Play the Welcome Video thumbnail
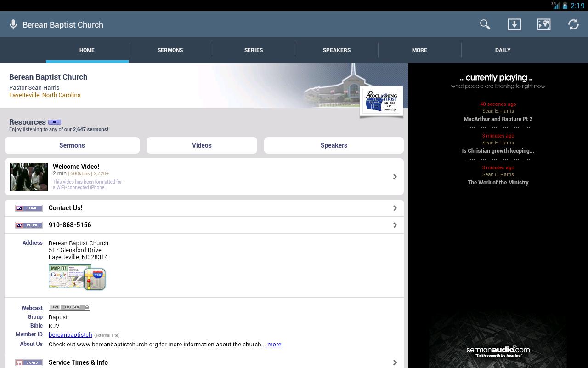This screenshot has width=588, height=368. coord(29,177)
